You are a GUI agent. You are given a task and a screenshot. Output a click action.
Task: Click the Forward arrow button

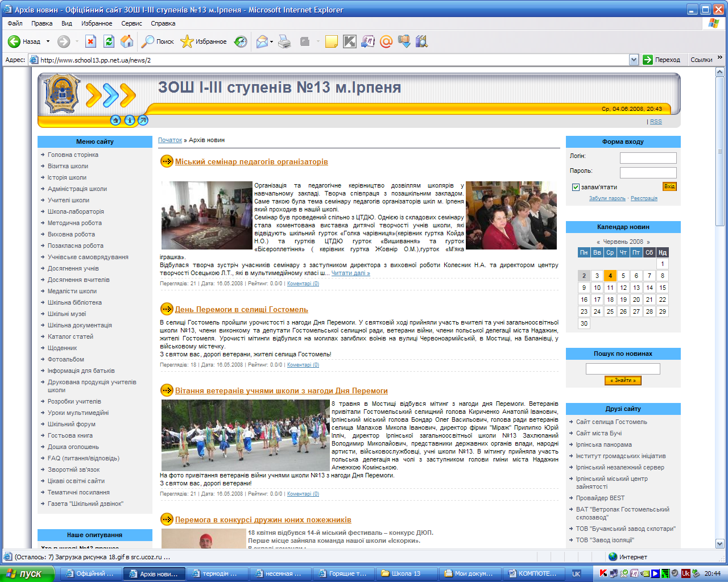coord(64,41)
